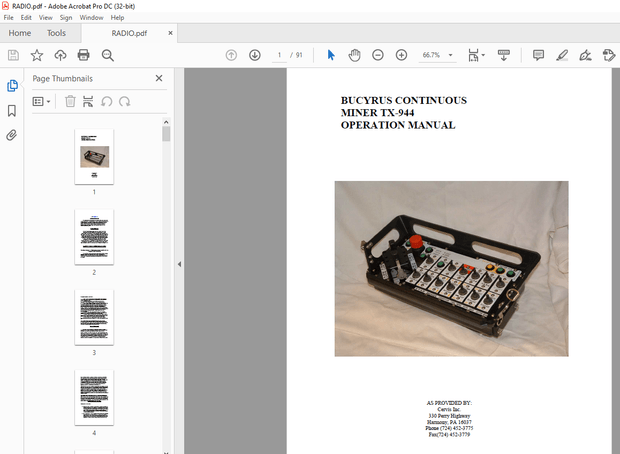The height and width of the screenshot is (454, 620).
Task: Click the stamp tool at toolbar end
Action: (609, 55)
